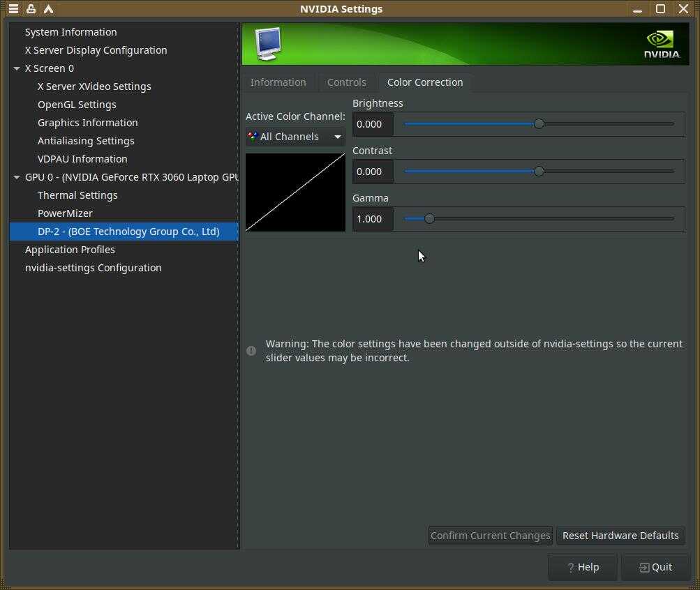Select the Color Correction tab
700x590 pixels.
pyautogui.click(x=425, y=82)
